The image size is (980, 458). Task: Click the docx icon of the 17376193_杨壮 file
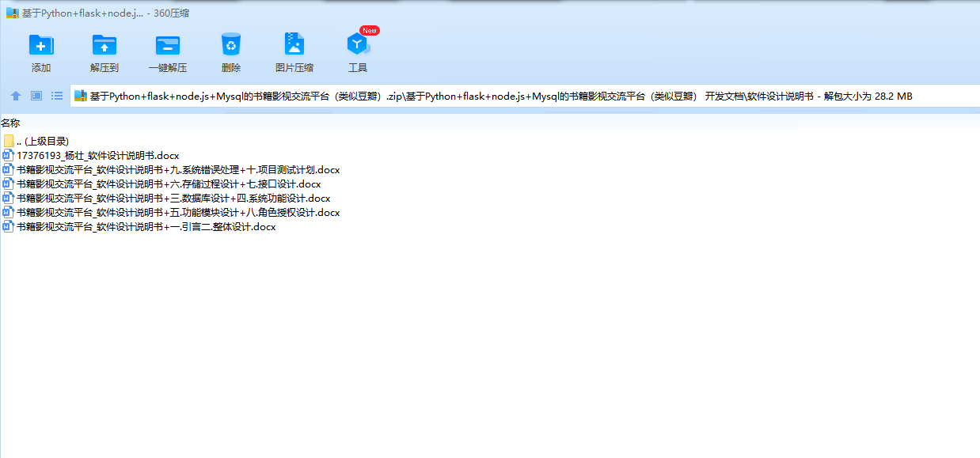coord(9,155)
